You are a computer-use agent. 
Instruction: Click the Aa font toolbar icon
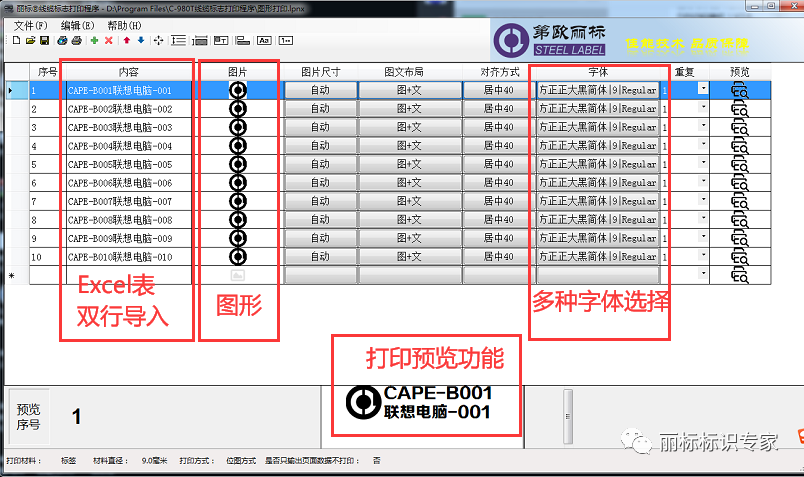264,41
